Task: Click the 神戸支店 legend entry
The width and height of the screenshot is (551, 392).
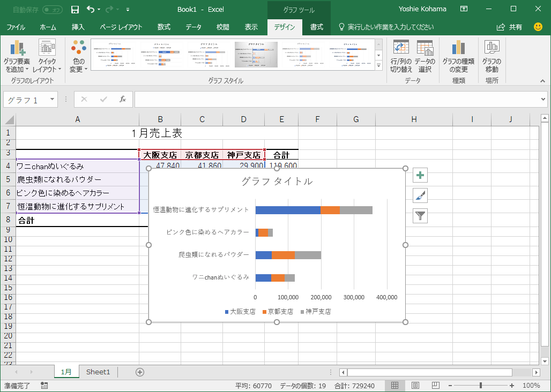Action: [x=316, y=312]
